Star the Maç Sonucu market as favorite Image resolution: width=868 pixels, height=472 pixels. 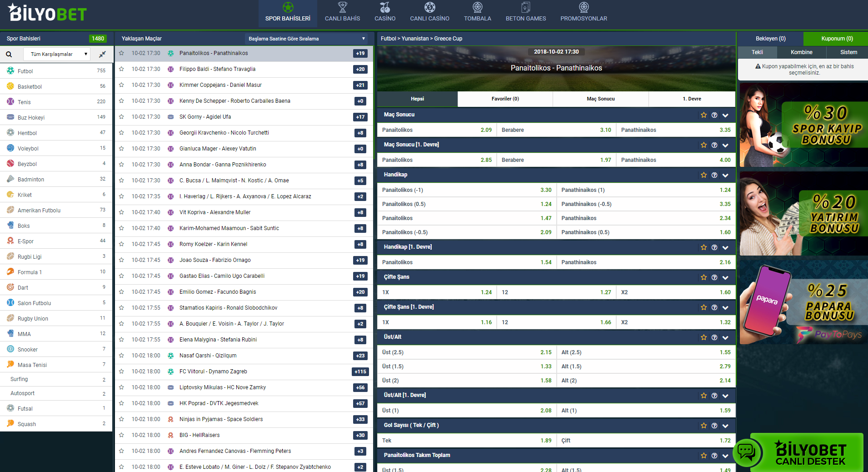point(703,115)
